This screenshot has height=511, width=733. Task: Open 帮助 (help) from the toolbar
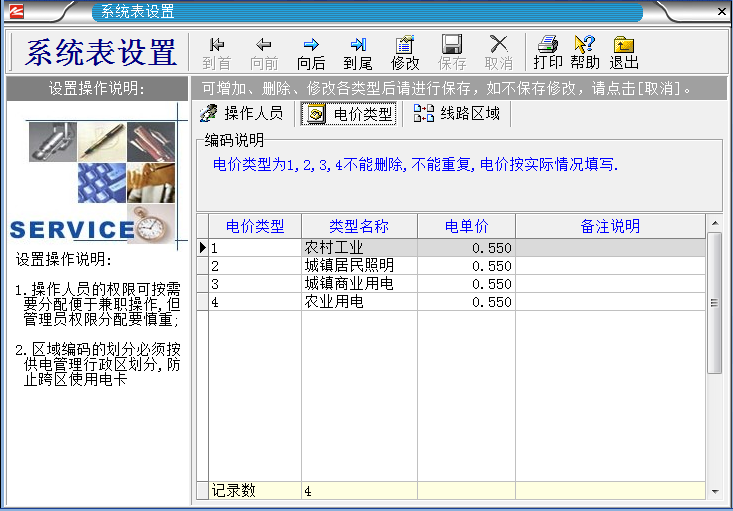tap(585, 52)
